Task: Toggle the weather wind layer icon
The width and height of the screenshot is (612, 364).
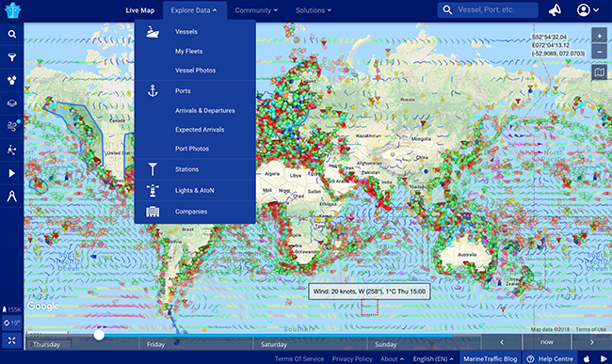Action: (x=11, y=126)
